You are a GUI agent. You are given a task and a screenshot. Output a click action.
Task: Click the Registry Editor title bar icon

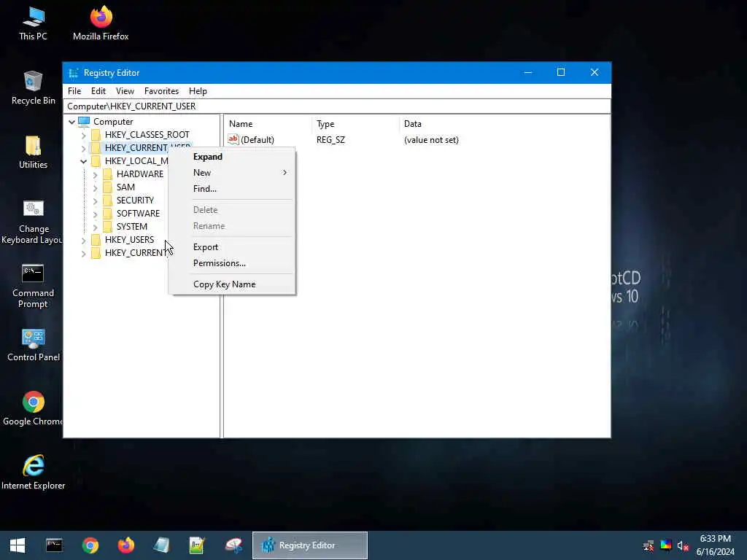pyautogui.click(x=74, y=73)
